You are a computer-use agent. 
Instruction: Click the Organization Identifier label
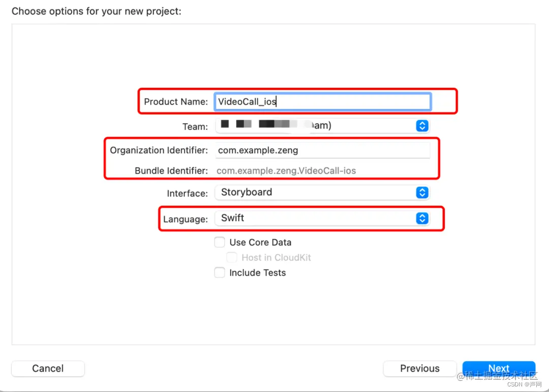[x=159, y=150]
